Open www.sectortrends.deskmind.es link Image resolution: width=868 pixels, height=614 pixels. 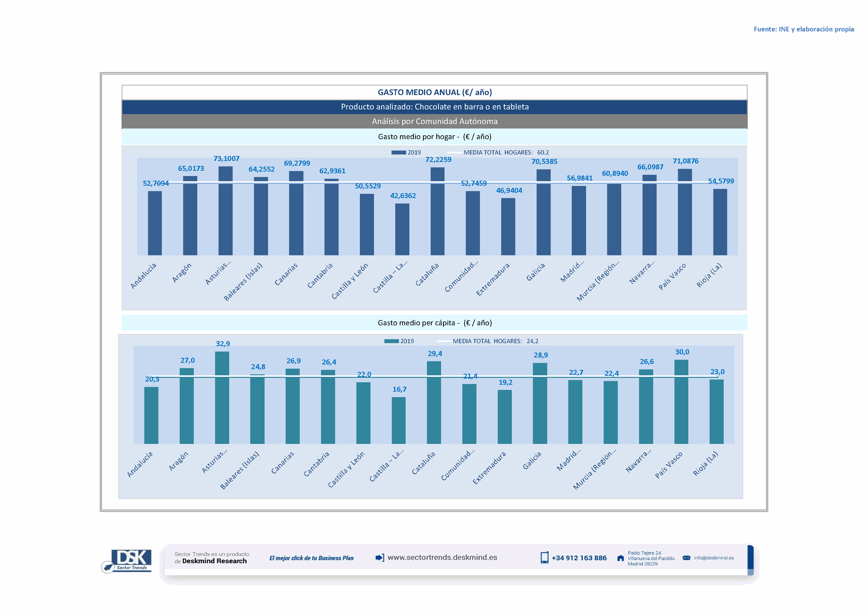(x=442, y=557)
